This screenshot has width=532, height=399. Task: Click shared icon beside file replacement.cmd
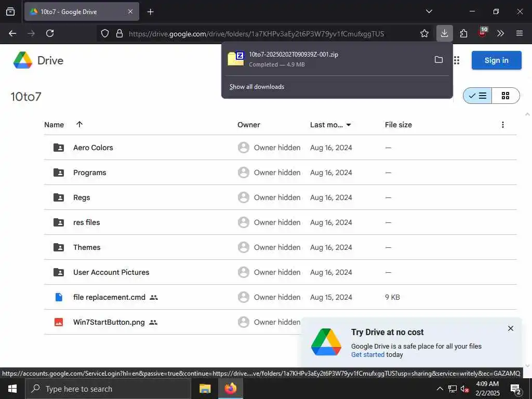click(154, 297)
